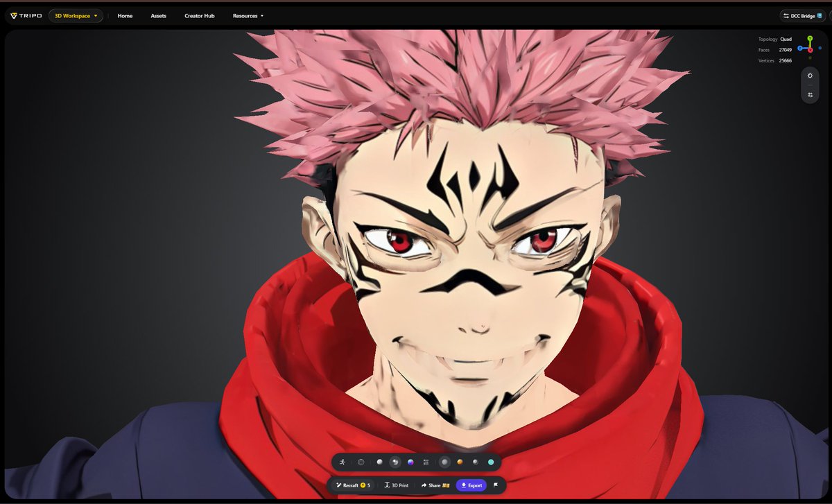Click the Vertices count 25666
This screenshot has height=504, width=832.
point(786,61)
